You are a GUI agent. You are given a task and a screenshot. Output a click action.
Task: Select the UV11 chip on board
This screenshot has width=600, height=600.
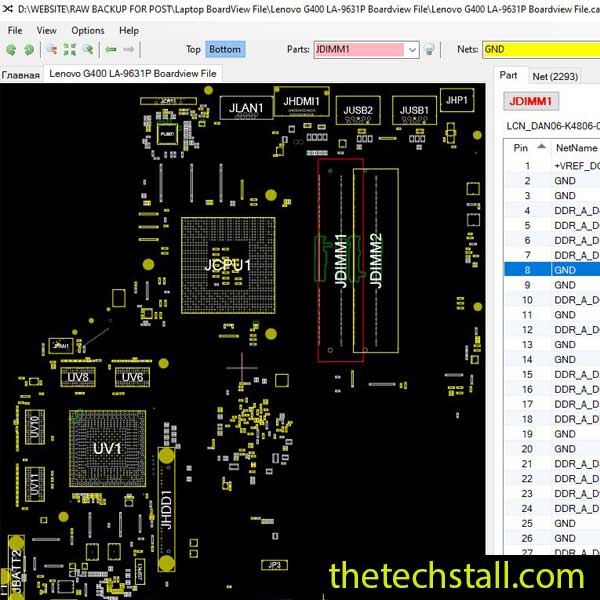click(x=35, y=484)
